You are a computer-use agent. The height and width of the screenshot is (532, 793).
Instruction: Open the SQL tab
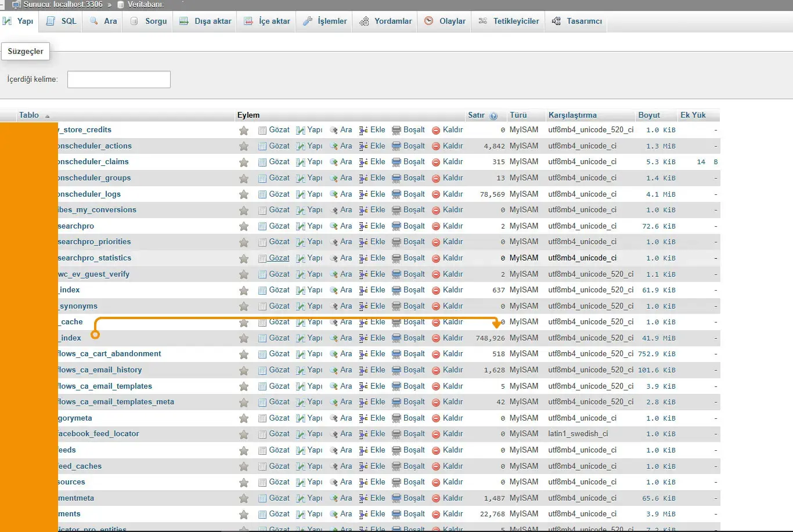[x=61, y=21]
